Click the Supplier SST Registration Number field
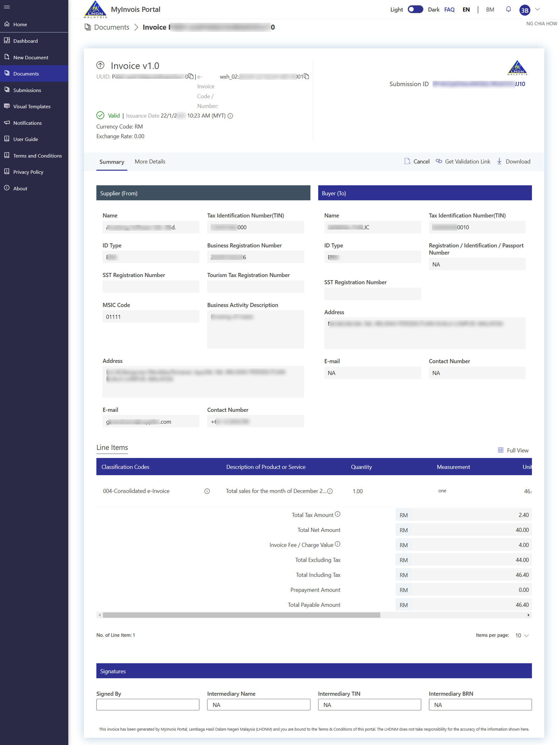 pyautogui.click(x=151, y=287)
